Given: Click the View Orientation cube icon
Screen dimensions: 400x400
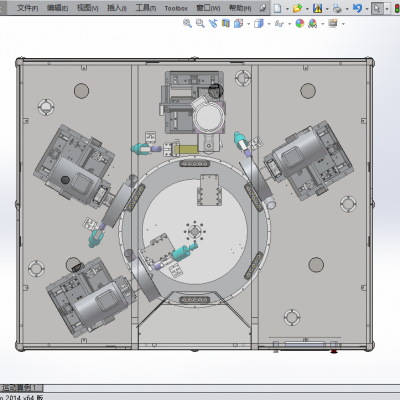Looking at the screenshot, I should 238,23.
